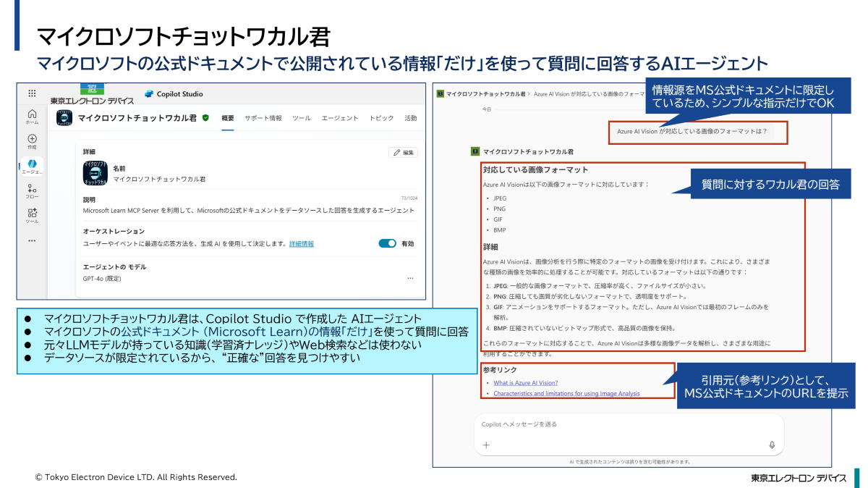The height and width of the screenshot is (488, 868).
Task: Open 作成 (create) in the sidebar
Action: pos(32,141)
